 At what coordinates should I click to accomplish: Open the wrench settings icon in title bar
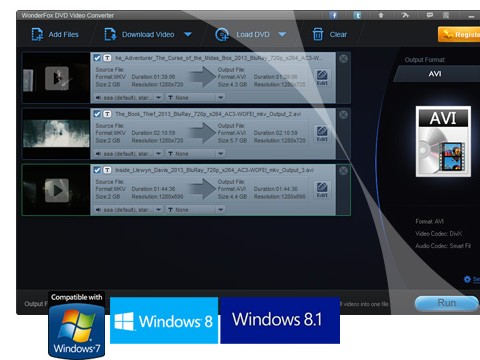pyautogui.click(x=405, y=15)
